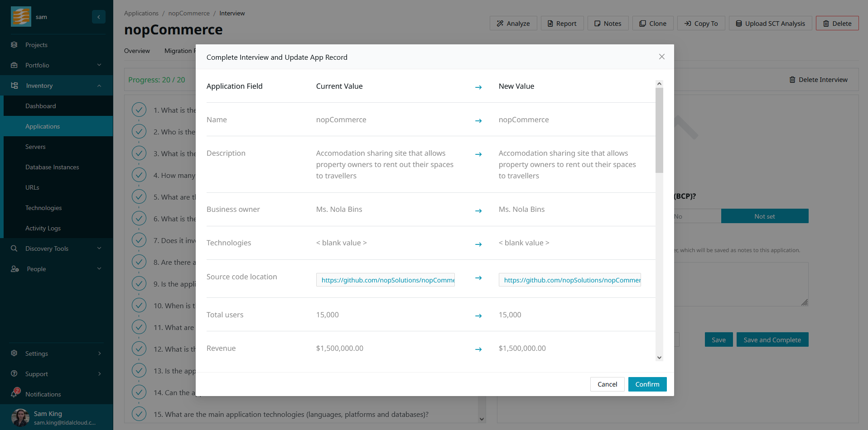
Task: Collapse the sidebar with the chevron button
Action: coord(98,17)
